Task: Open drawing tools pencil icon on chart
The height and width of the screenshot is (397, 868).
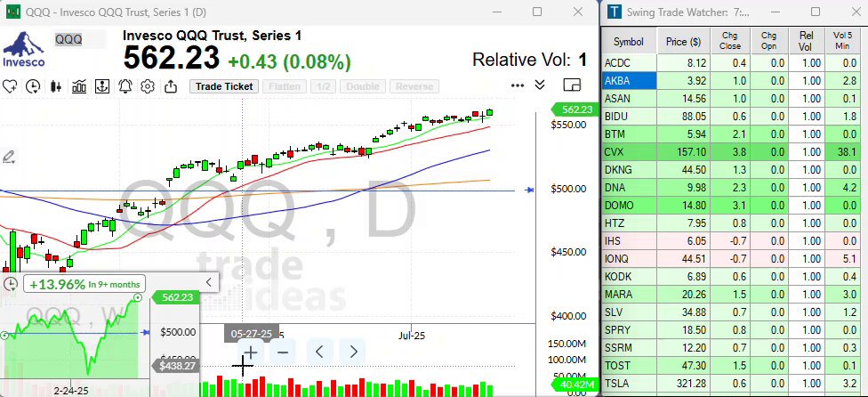Action: coord(8,158)
